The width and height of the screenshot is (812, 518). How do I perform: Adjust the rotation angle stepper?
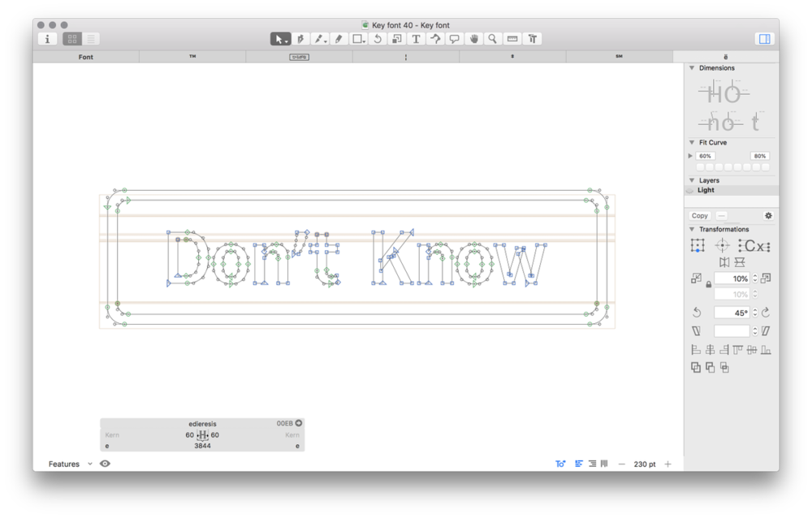coord(755,313)
